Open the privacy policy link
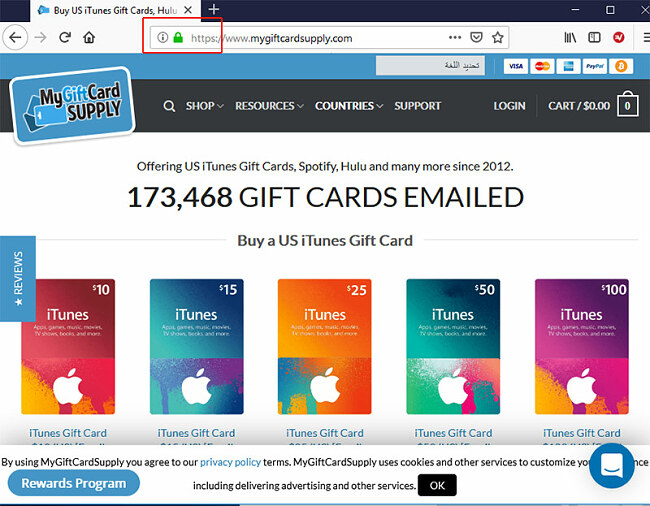This screenshot has height=506, width=650. (x=230, y=462)
